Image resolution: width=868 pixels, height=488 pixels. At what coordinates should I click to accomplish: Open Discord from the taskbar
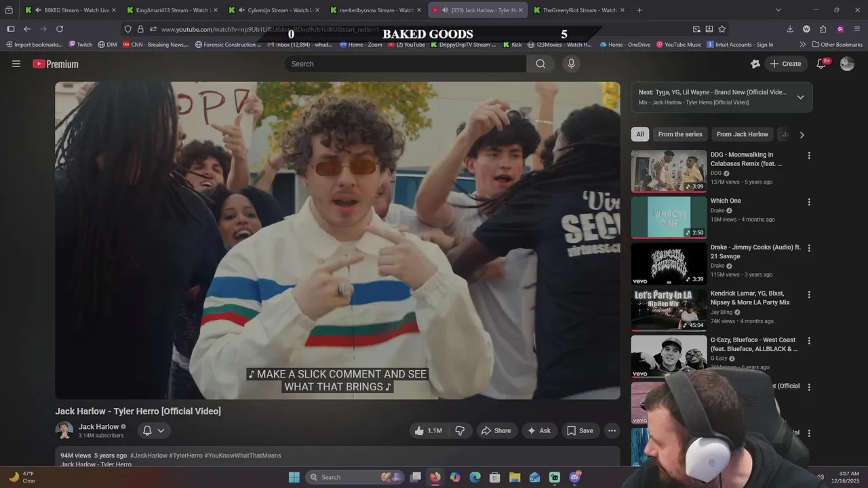point(575,477)
